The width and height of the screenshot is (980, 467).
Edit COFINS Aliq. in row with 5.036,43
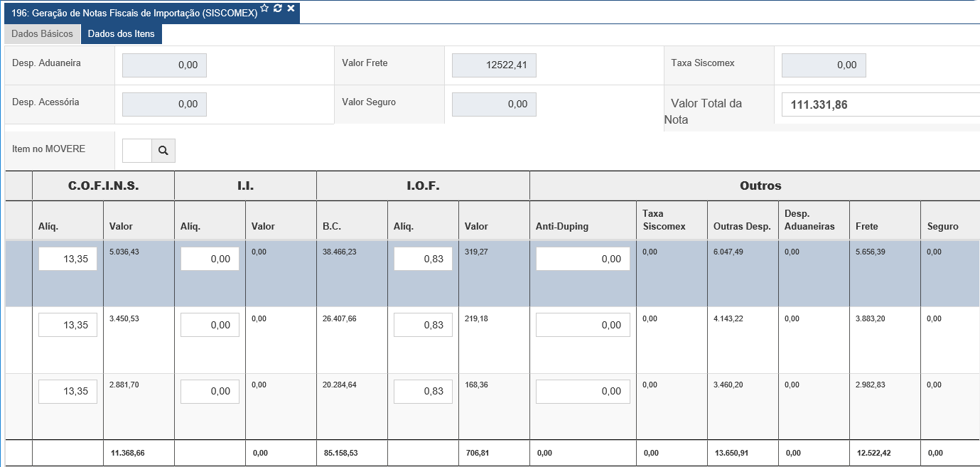click(68, 259)
